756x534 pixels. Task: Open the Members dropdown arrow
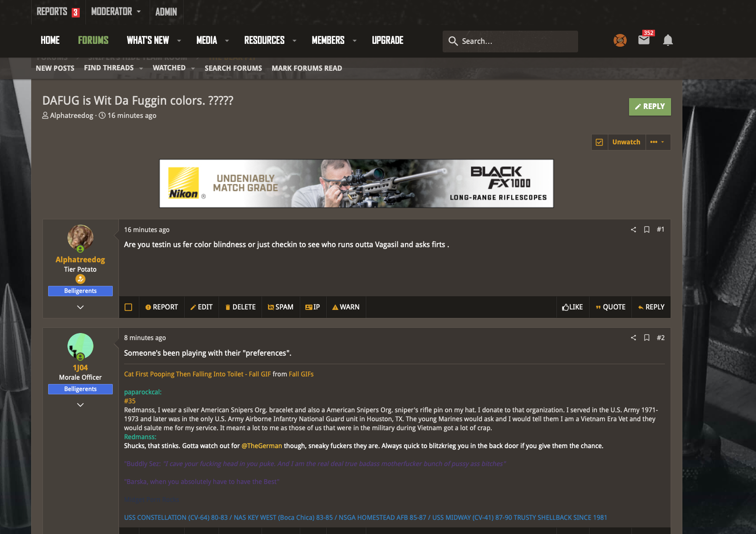[354, 41]
